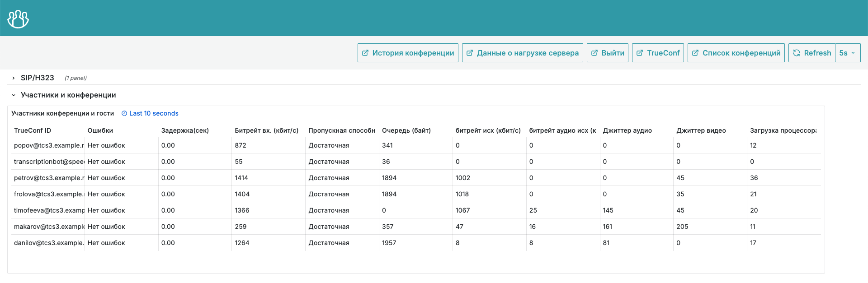The height and width of the screenshot is (283, 868).
Task: Click outgoing bitrate value 1018
Action: tap(462, 194)
